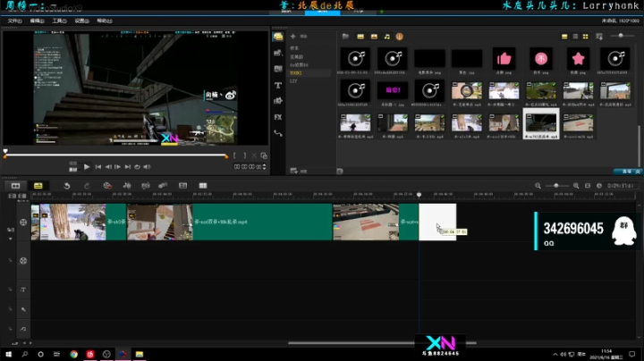
Task: Open the Help menu (帮助)
Action: (x=105, y=21)
